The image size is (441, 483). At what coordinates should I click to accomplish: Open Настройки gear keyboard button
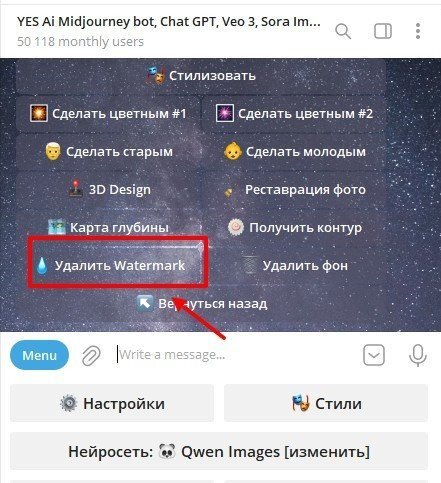click(x=112, y=403)
